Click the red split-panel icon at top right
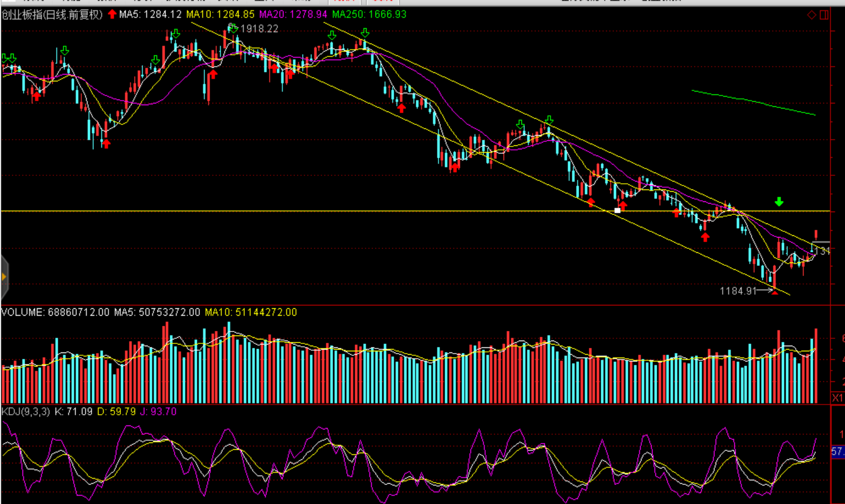The height and width of the screenshot is (504, 845). tap(824, 15)
